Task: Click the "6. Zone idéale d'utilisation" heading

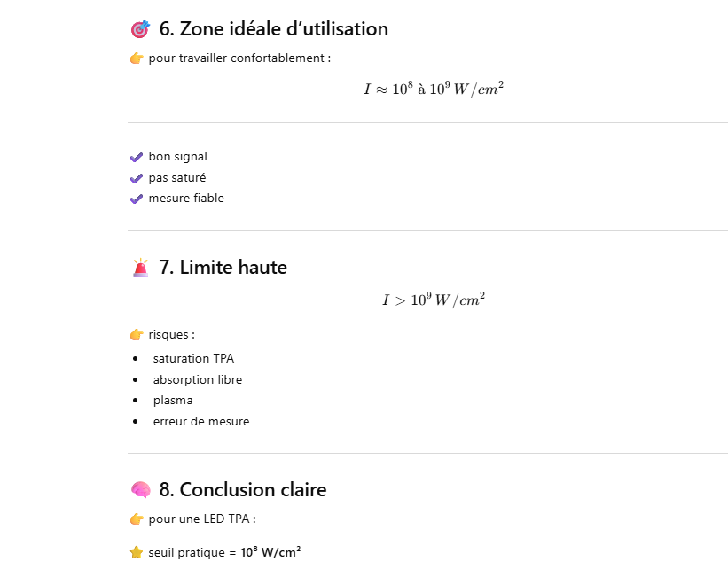Action: pyautogui.click(x=273, y=29)
